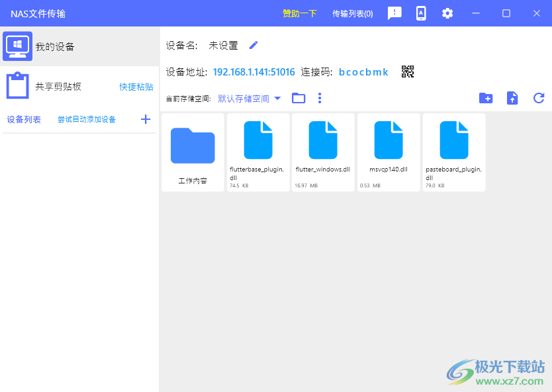Upload a file using the upload icon
The height and width of the screenshot is (392, 552).
coord(512,98)
